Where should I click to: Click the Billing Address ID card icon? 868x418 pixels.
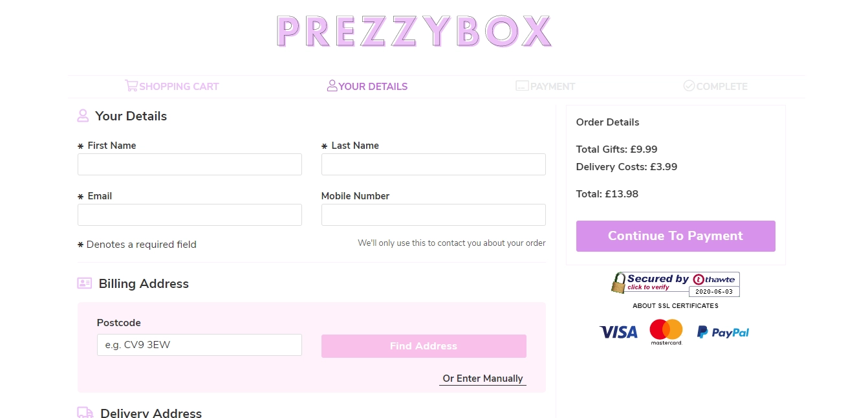(85, 283)
